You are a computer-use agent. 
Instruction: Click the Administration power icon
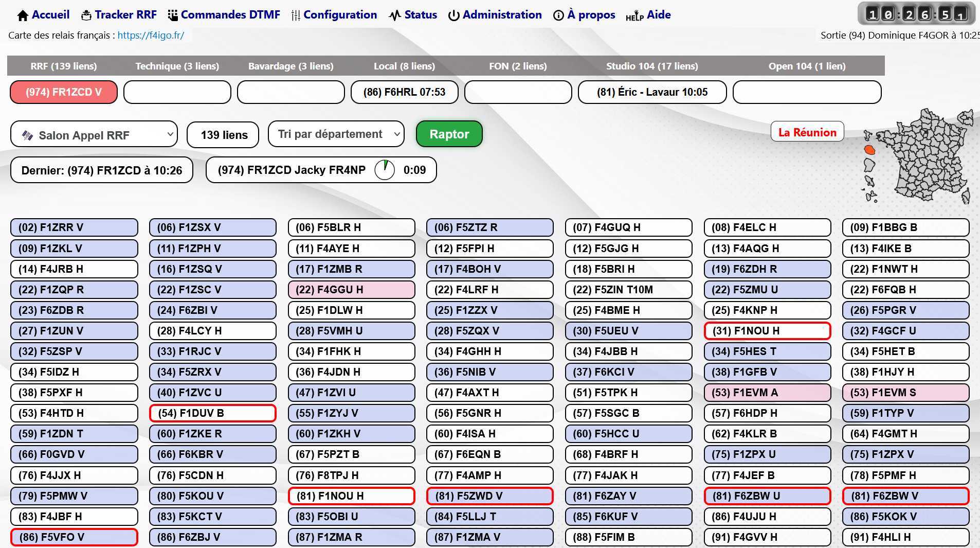click(x=453, y=15)
